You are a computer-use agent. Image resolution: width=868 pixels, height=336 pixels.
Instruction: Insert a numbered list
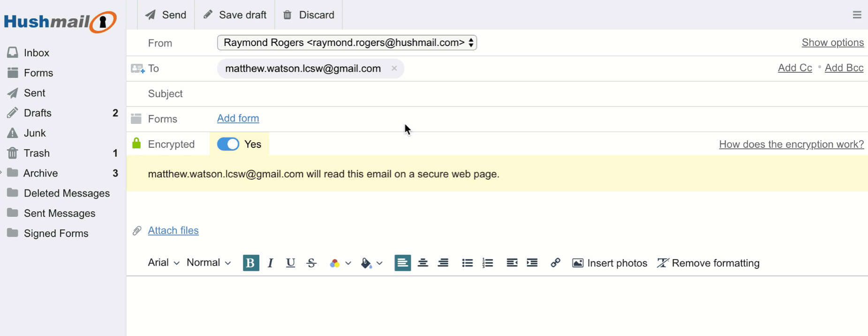(488, 263)
